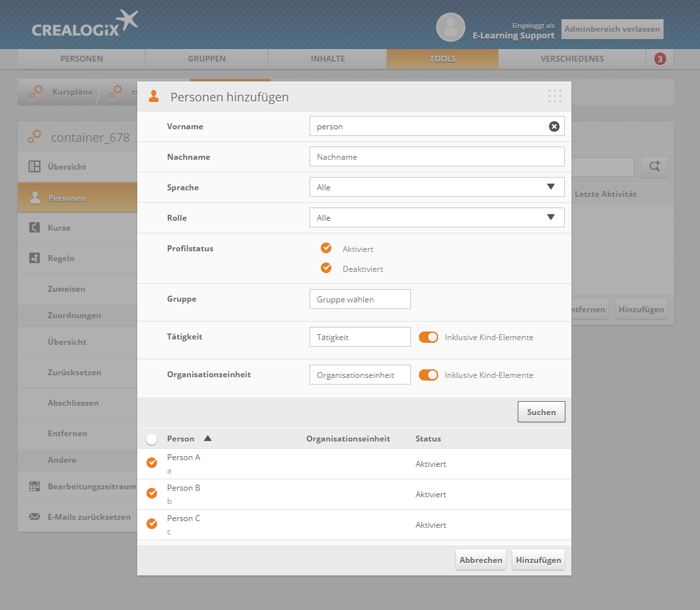Switch to the GRUPPEN tab

coord(207,59)
